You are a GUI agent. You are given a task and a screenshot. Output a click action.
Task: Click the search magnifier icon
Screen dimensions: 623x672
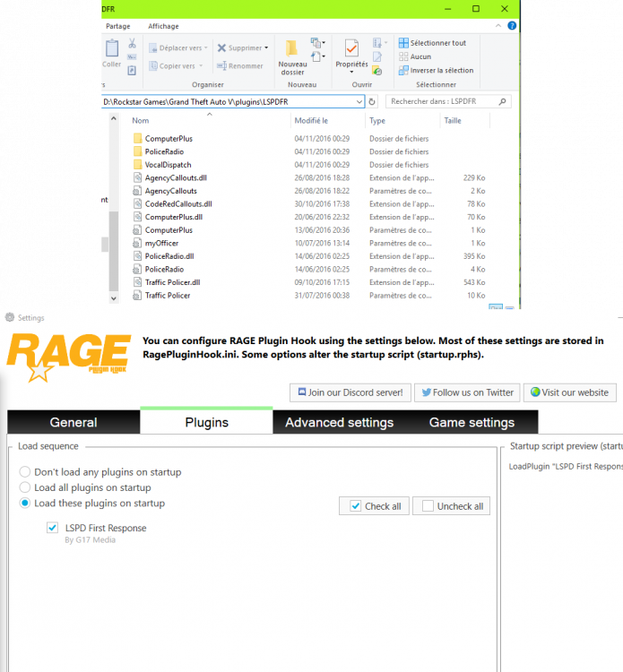tap(503, 101)
